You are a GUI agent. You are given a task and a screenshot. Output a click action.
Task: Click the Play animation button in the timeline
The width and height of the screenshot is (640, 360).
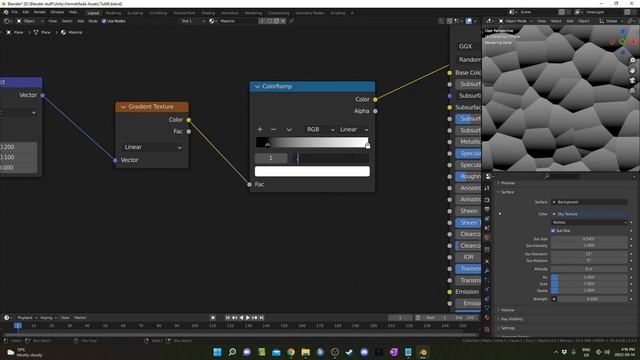[x=247, y=318]
